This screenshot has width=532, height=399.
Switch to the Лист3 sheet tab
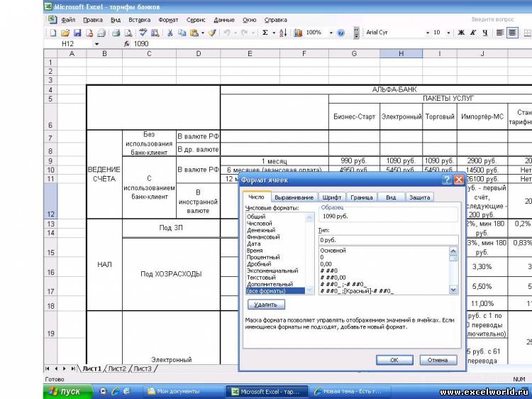click(143, 368)
